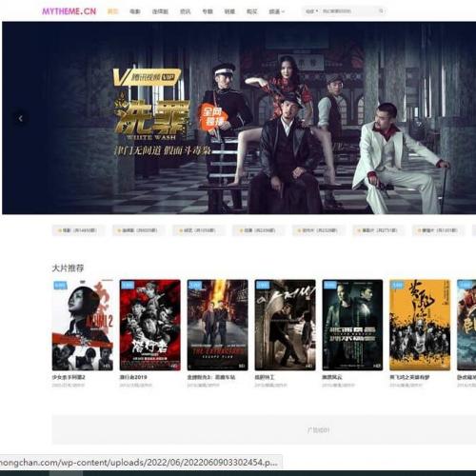Click the status bar URL preview text
476x476 pixels.
[x=139, y=463]
